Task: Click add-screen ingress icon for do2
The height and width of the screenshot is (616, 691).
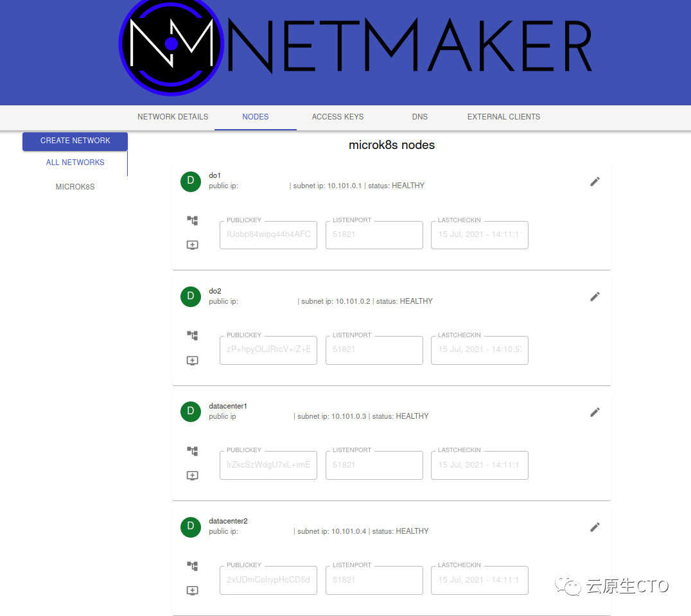Action: pyautogui.click(x=192, y=360)
